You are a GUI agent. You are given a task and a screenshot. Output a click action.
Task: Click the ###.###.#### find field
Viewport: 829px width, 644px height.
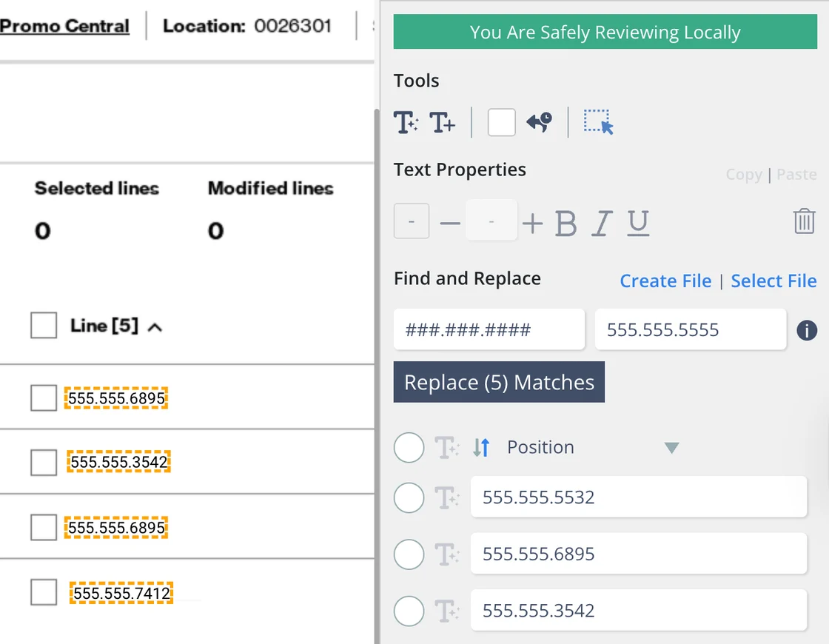click(489, 330)
